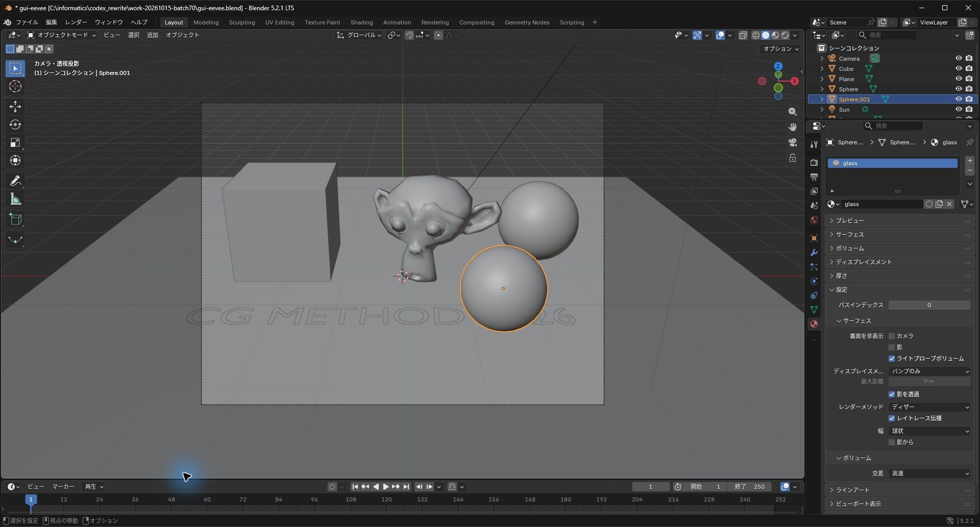Open the 交差 高速 dropdown
This screenshot has height=527, width=980.
coord(929,473)
